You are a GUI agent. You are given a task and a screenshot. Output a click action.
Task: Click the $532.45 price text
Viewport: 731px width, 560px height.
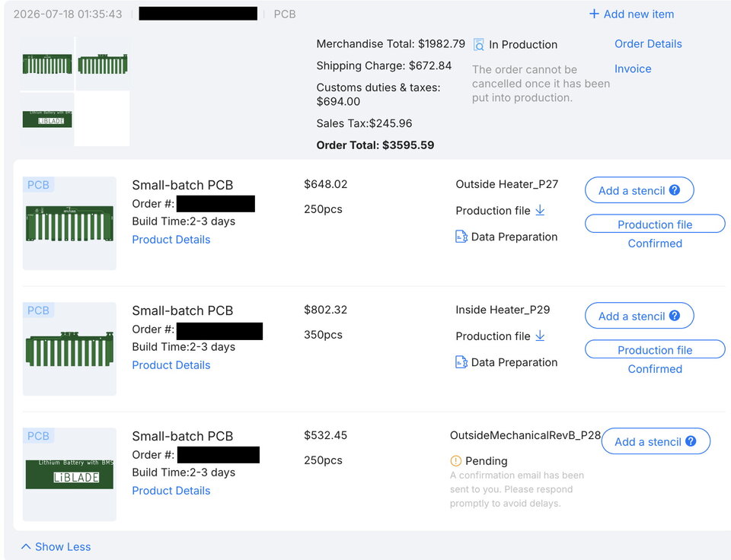325,435
